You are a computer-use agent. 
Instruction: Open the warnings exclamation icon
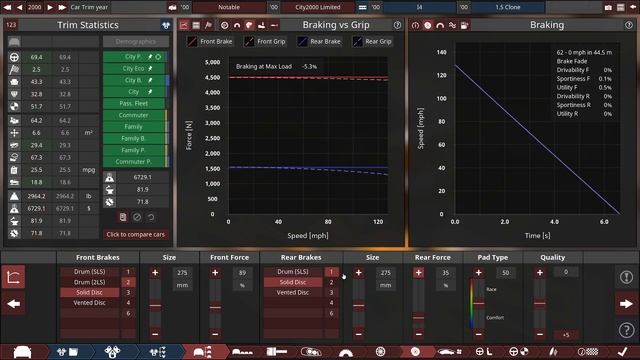point(626,277)
